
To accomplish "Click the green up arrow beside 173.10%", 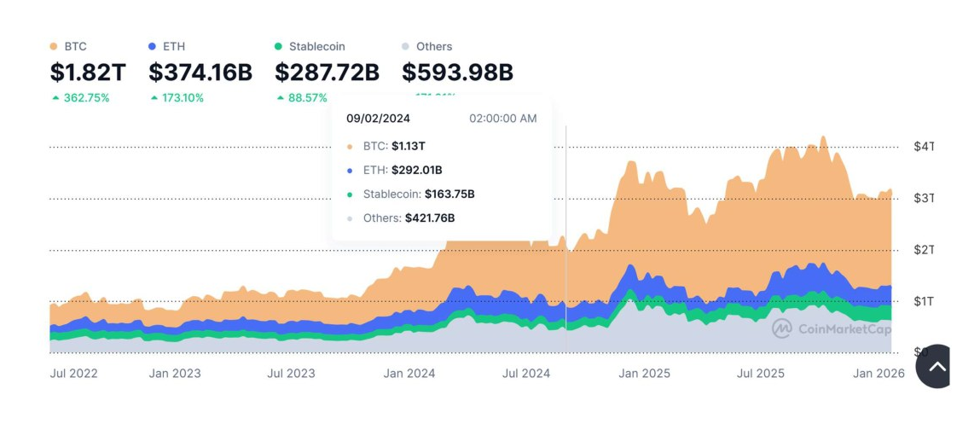I will [x=154, y=97].
